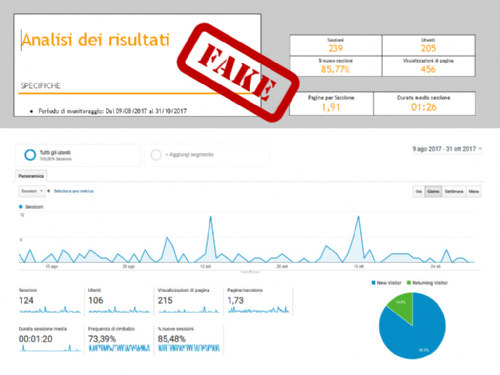This screenshot has width=500, height=375.
Task: Select the % nuove sessioni 85,48% tile
Action: coord(189,340)
